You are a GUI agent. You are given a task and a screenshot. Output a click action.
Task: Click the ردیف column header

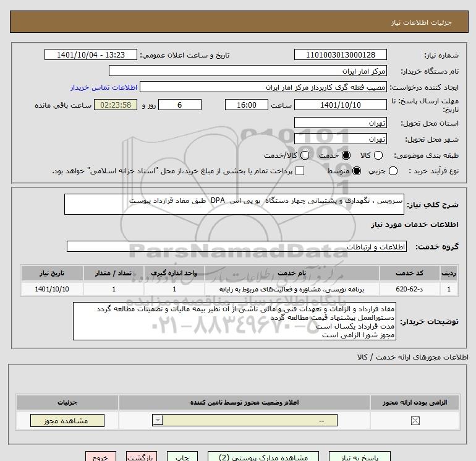449,273
